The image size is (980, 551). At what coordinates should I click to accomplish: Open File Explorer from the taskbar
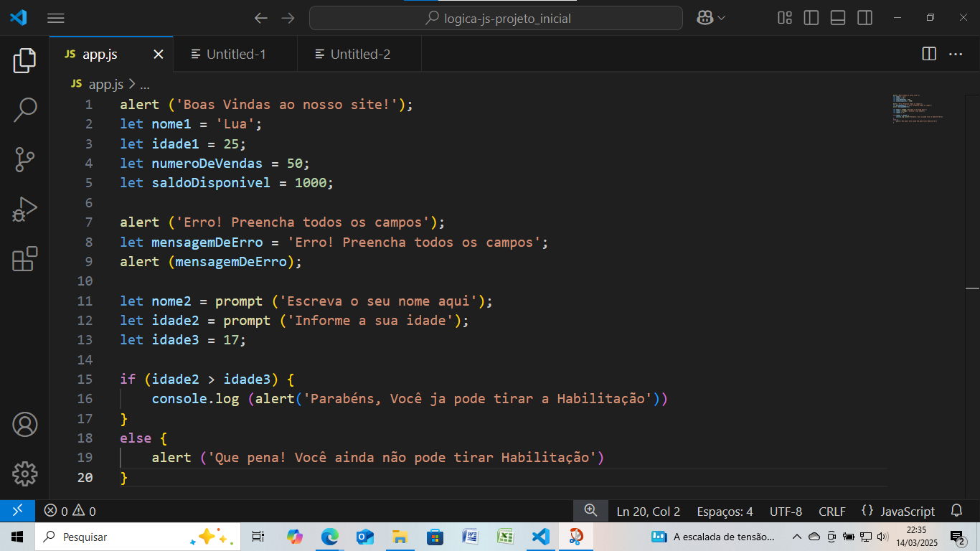(400, 537)
